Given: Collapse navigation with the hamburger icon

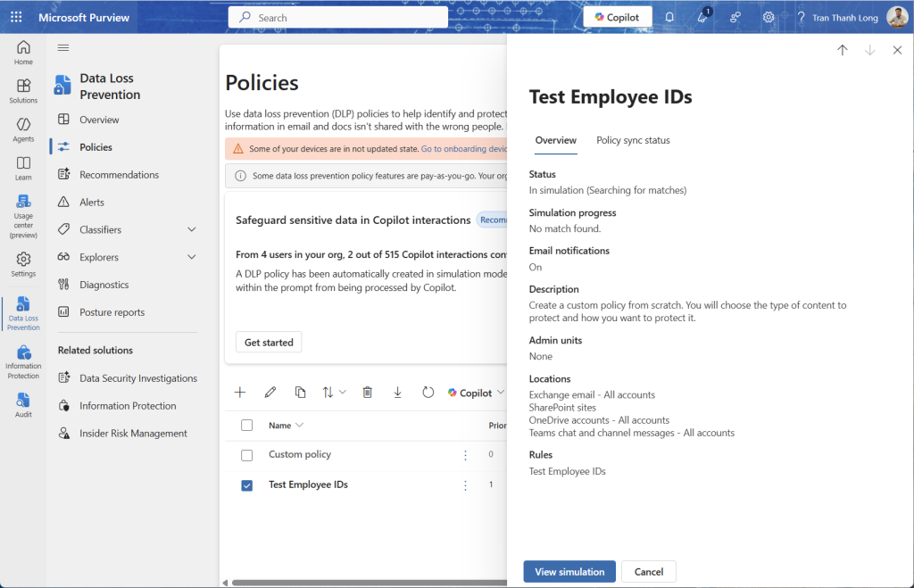Looking at the screenshot, I should 63,47.
